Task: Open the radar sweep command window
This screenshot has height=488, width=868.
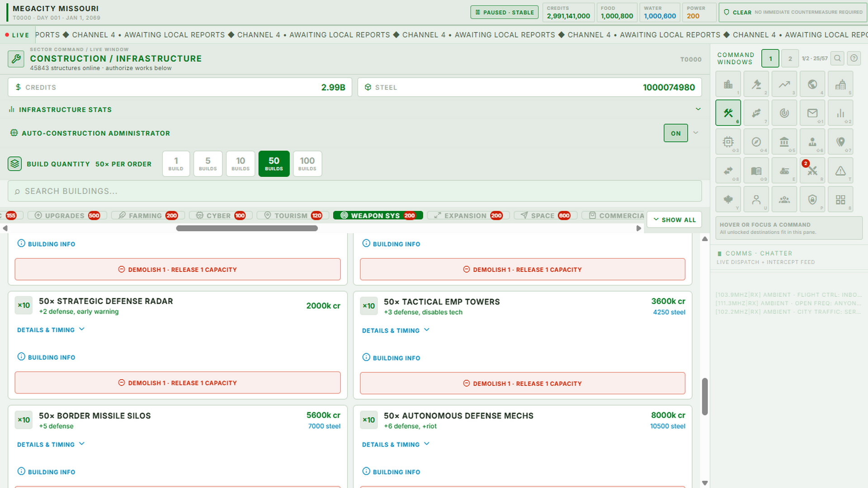Action: point(784,113)
